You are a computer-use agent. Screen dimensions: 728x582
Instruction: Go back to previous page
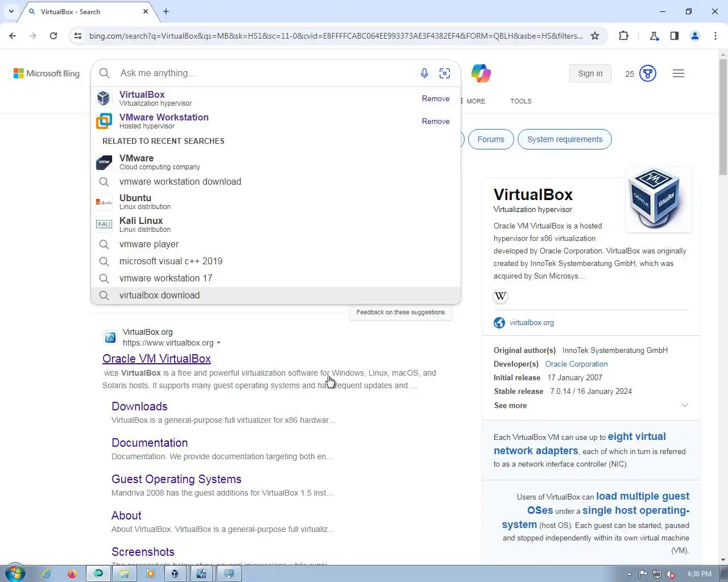point(13,36)
